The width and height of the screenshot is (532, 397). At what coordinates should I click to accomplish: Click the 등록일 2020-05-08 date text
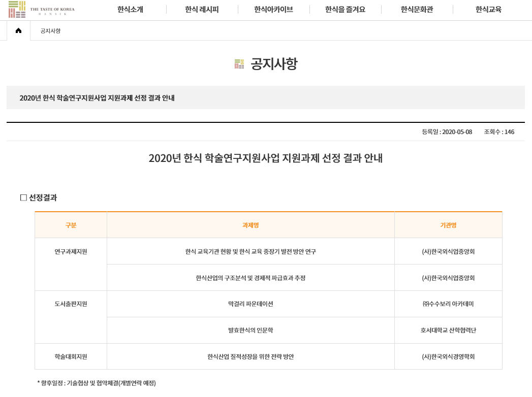coord(447,132)
